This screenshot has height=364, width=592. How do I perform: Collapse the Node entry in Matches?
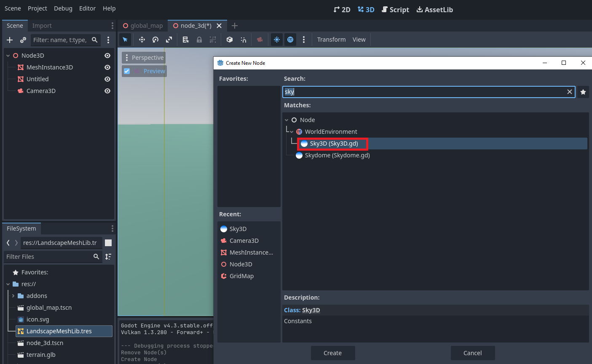(x=287, y=120)
